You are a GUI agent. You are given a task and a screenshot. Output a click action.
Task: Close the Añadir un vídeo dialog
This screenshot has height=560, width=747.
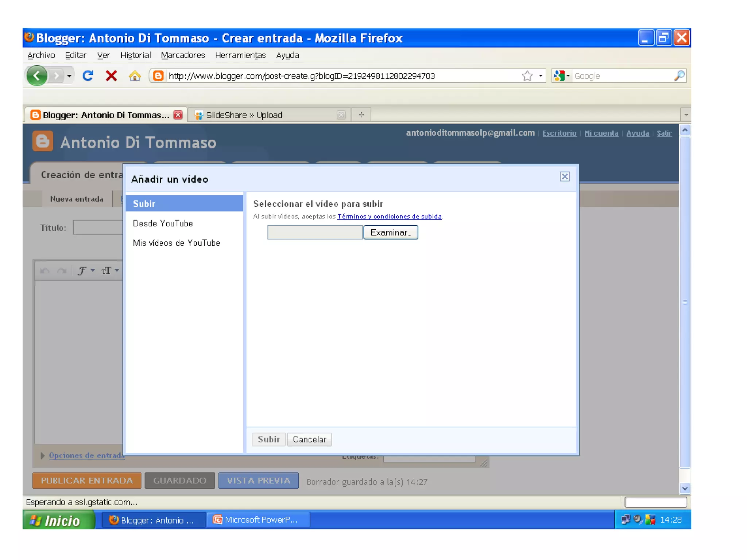564,177
